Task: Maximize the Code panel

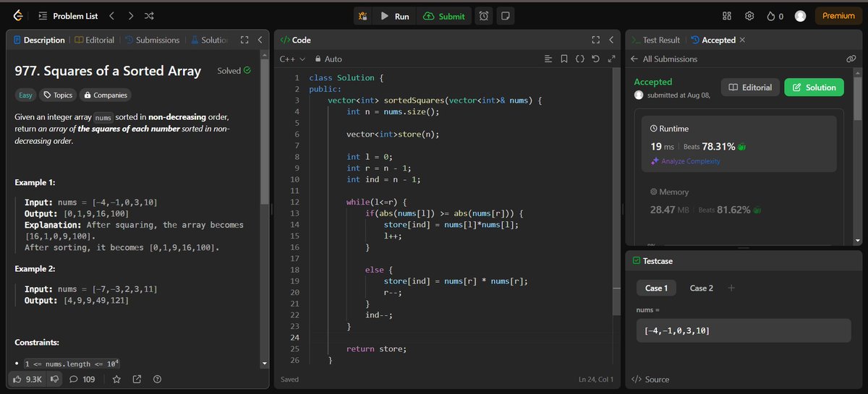Action: tap(596, 40)
